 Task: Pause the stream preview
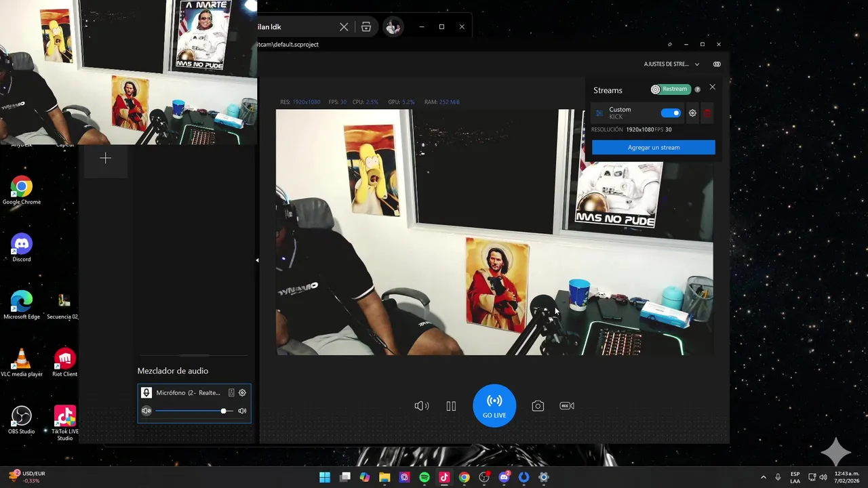(451, 406)
